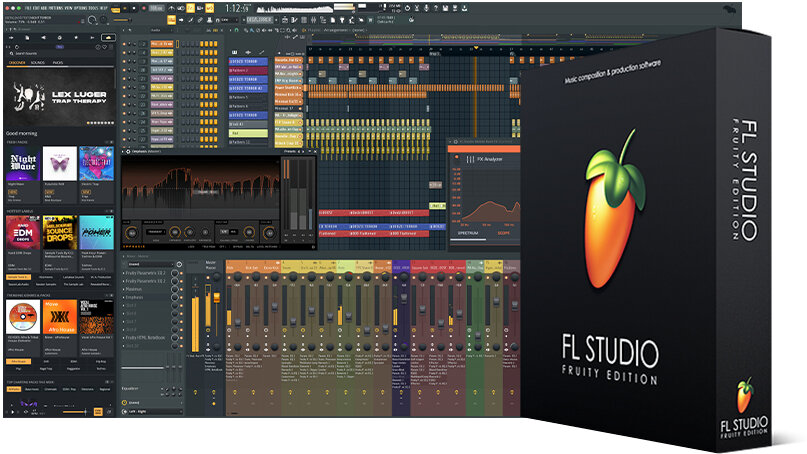807x454 pixels.
Task: Toggle the Pat/Song mode button
Action: (x=115, y=9)
